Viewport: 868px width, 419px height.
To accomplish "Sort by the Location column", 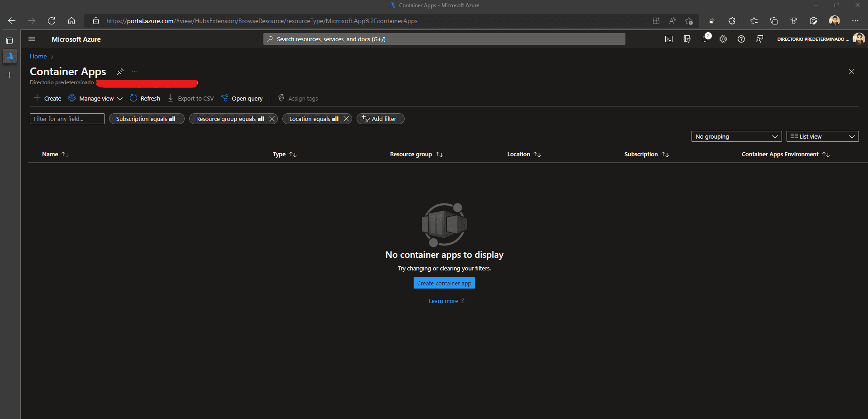I will 524,154.
